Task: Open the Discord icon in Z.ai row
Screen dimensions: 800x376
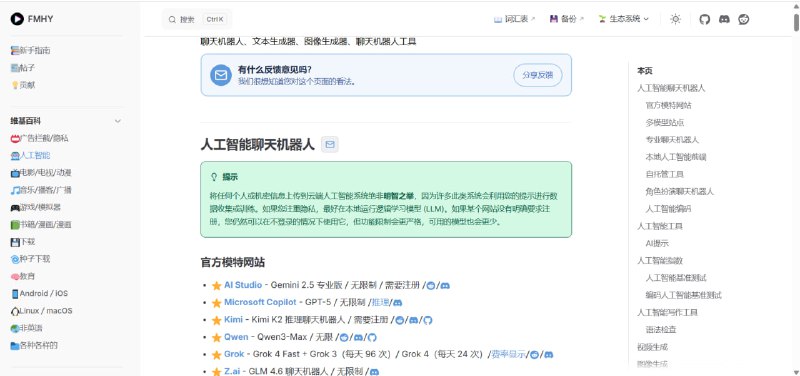Action: point(374,372)
